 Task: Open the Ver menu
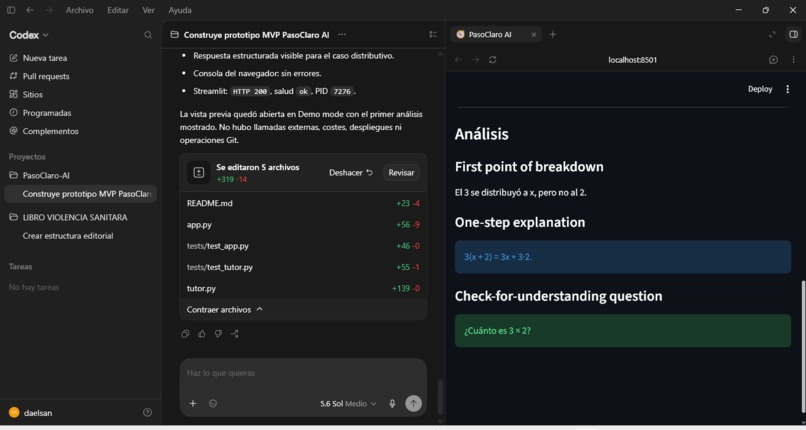click(149, 10)
